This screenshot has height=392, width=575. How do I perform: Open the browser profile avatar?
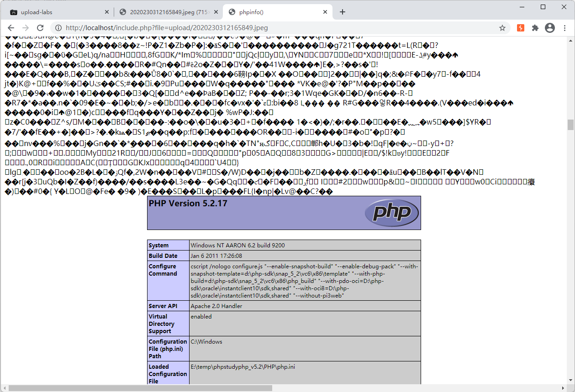pos(550,28)
